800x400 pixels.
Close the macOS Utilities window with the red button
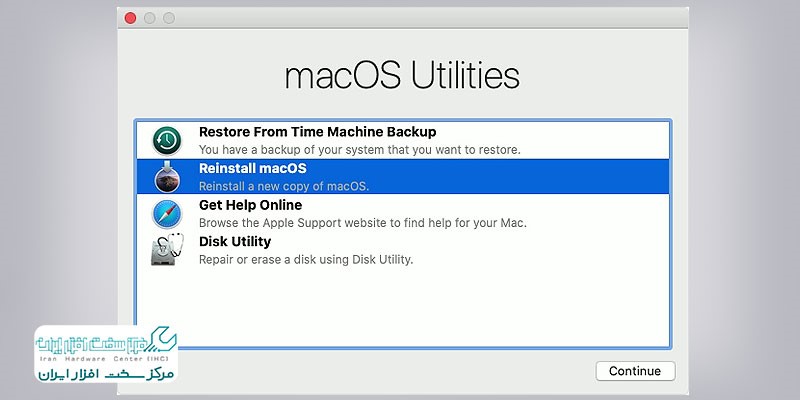click(131, 18)
